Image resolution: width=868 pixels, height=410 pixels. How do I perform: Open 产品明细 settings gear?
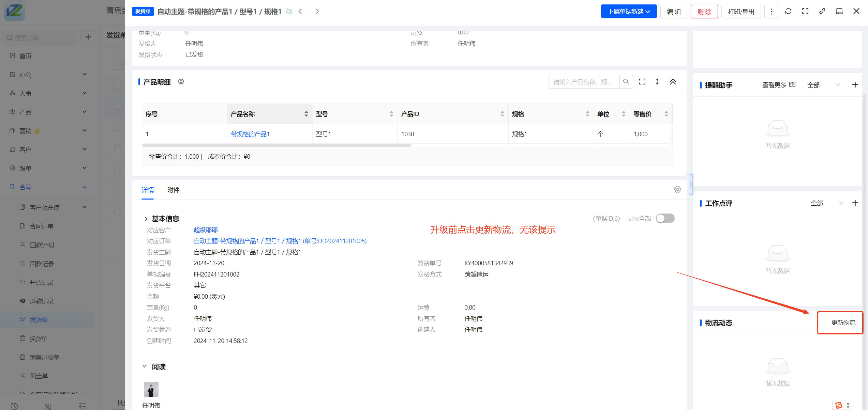coord(181,82)
